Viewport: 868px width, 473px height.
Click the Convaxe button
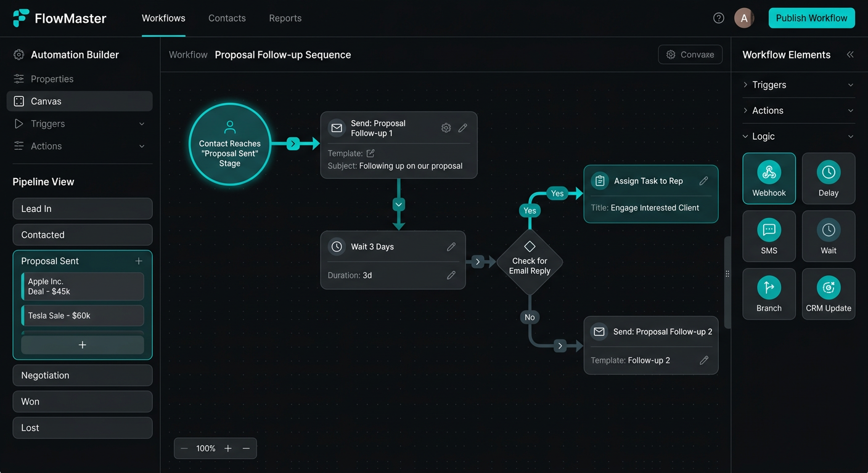tap(690, 54)
